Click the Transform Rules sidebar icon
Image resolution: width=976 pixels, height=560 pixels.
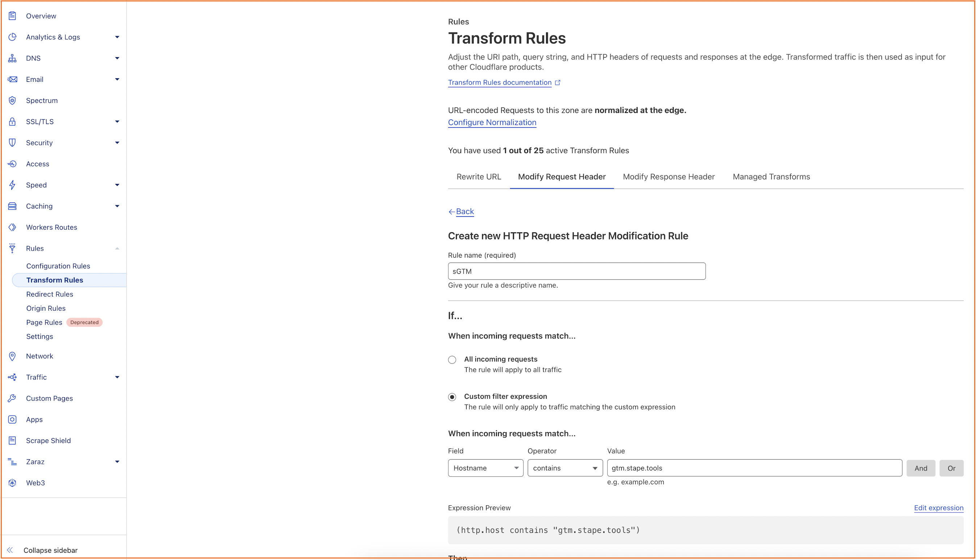54,279
